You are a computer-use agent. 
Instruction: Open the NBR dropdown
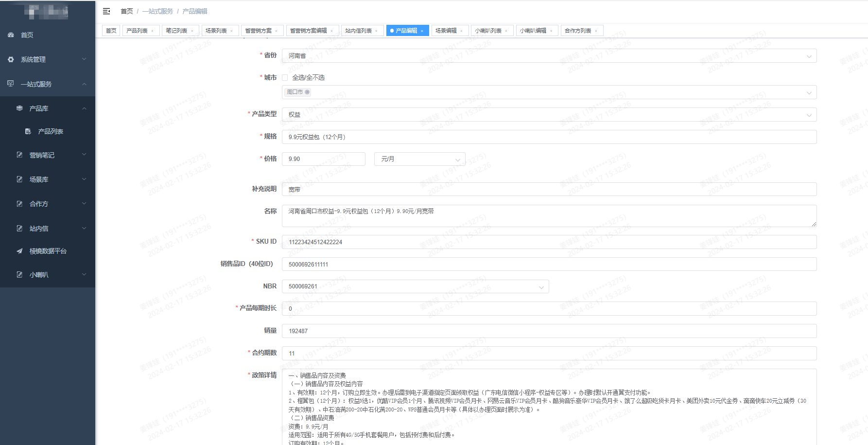click(416, 286)
